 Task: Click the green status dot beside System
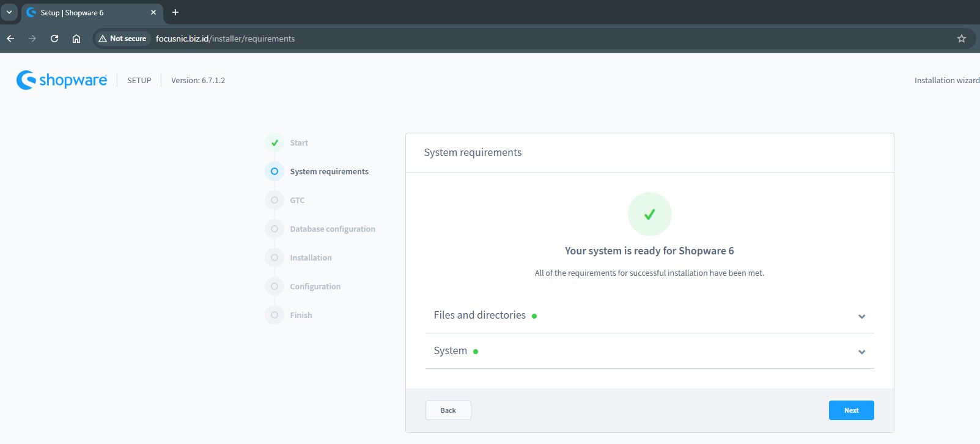click(476, 352)
